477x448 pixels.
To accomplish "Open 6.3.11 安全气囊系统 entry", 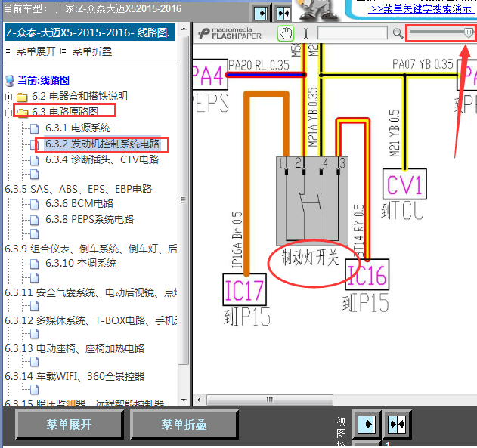I will (91, 292).
